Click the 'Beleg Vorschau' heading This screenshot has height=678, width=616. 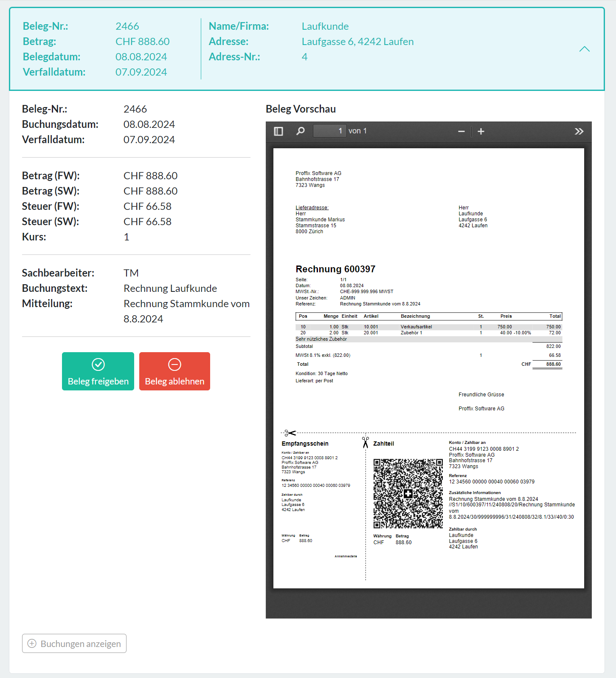[301, 109]
